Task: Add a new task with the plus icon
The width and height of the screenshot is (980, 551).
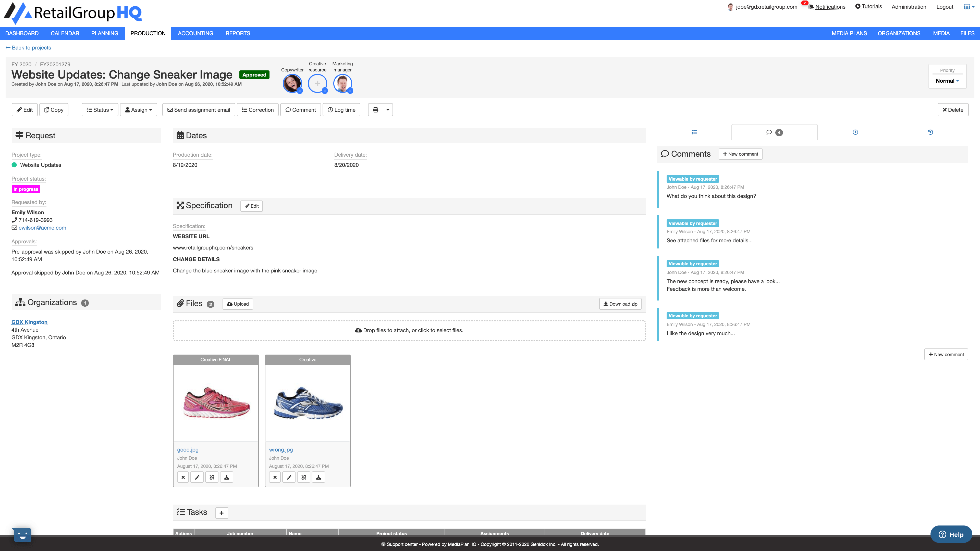Action: coord(221,512)
